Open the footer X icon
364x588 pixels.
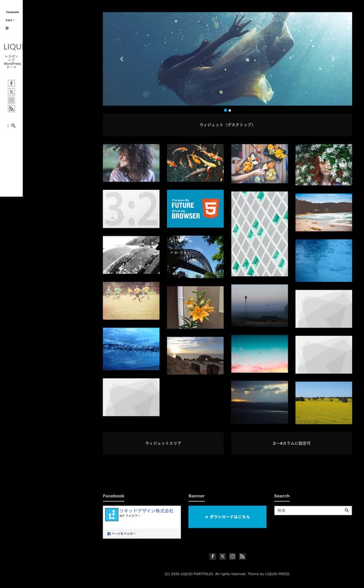pyautogui.click(x=223, y=556)
